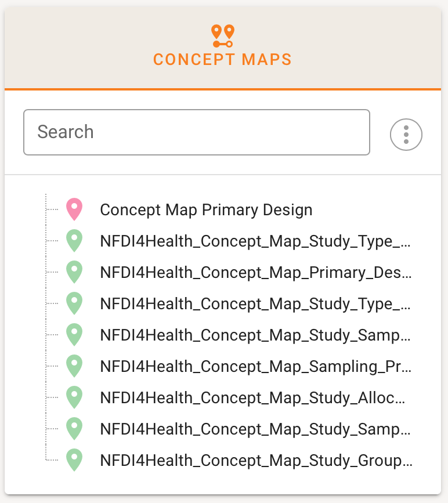Click the green pin for NFDI4Health_Concept_Map_Primary_Des
Screen dimensions: 448x503
click(74, 272)
